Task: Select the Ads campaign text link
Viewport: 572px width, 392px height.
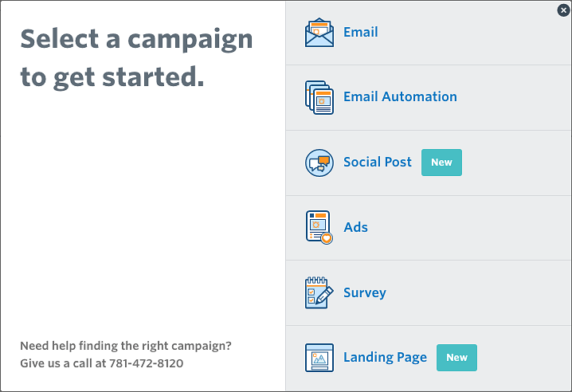Action: click(x=355, y=227)
